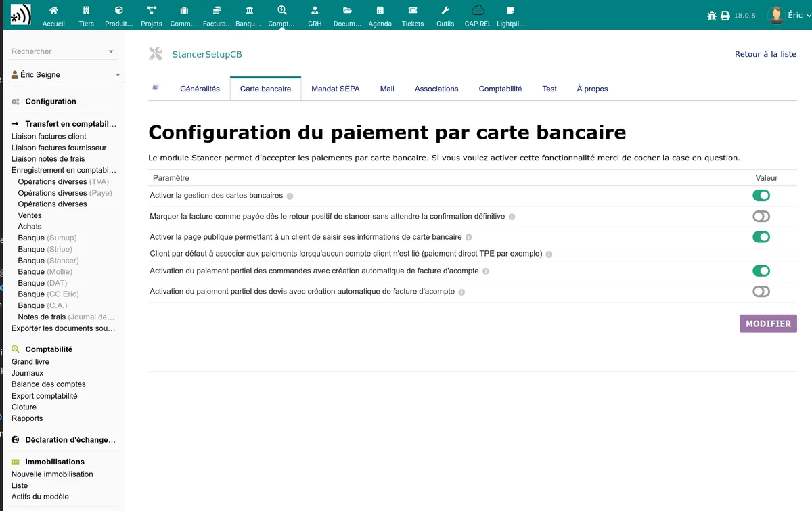This screenshot has width=812, height=511.
Task: Open the Tickets icon in top bar
Action: (413, 10)
